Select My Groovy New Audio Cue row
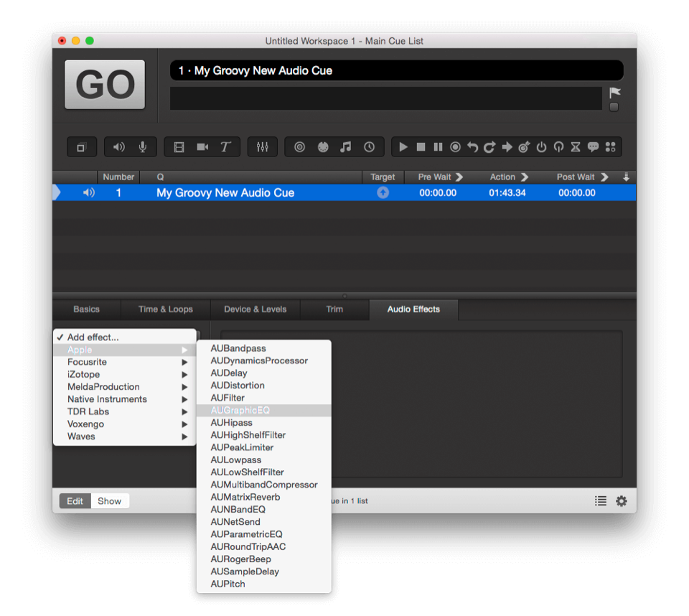The height and width of the screenshot is (616, 689). click(225, 193)
